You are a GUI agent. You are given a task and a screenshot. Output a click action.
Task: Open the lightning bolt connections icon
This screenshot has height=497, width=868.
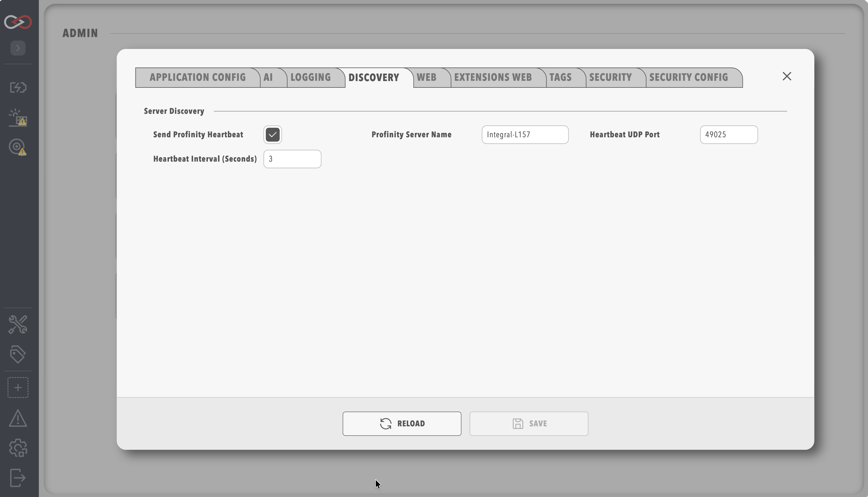pyautogui.click(x=18, y=87)
